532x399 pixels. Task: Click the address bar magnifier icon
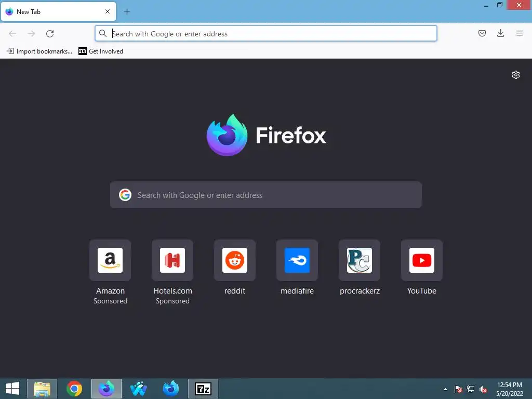(103, 33)
